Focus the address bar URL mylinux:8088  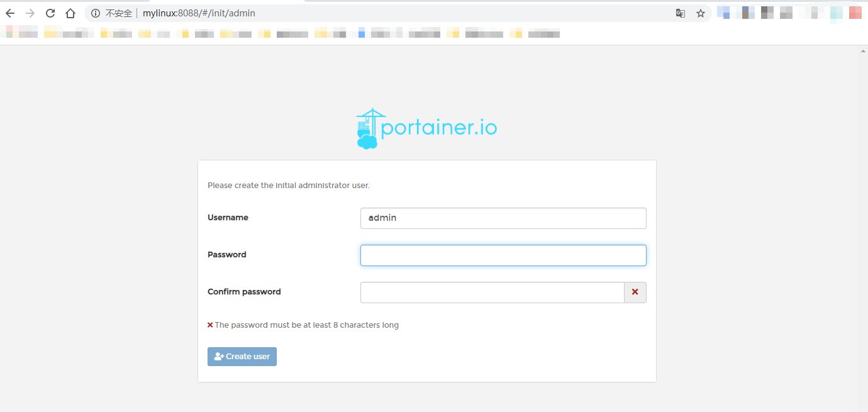click(199, 13)
